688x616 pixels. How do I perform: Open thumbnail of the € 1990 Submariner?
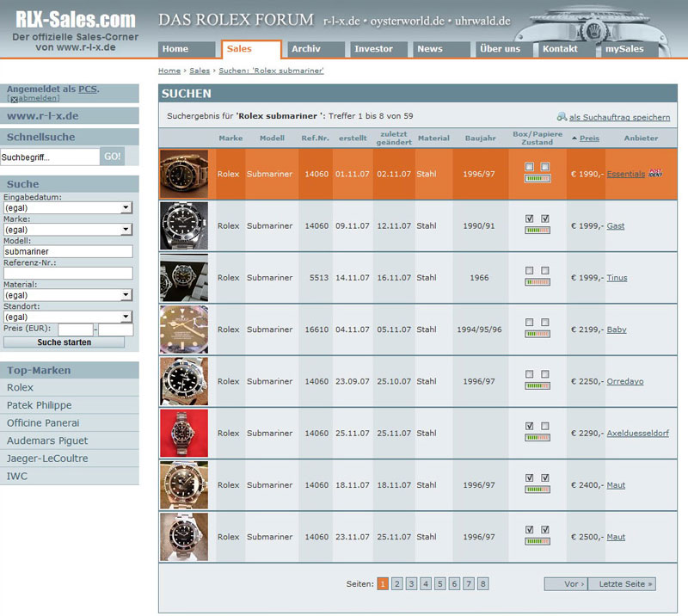[x=184, y=174]
